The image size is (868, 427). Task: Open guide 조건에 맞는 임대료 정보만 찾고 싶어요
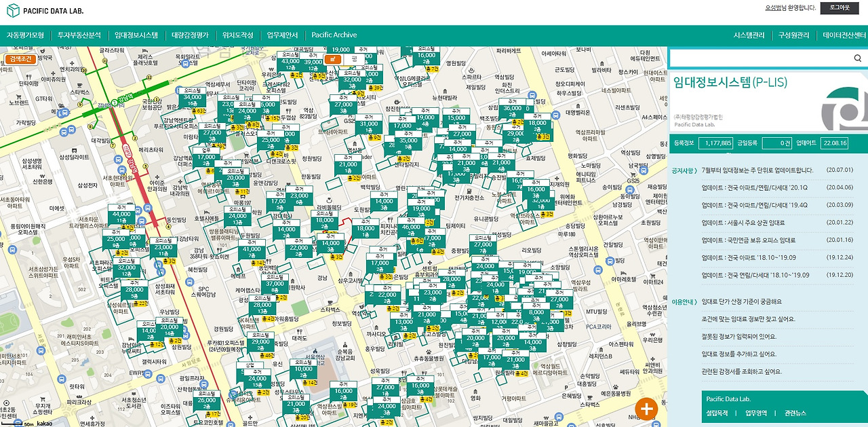[748, 319]
